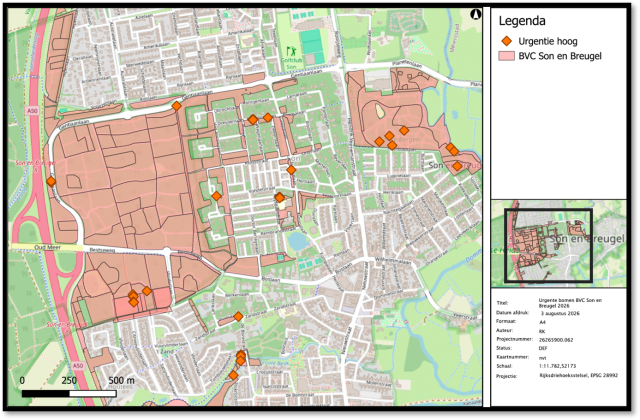640x420 pixels.
Task: Select the upper A50 road shield
Action: (32, 111)
